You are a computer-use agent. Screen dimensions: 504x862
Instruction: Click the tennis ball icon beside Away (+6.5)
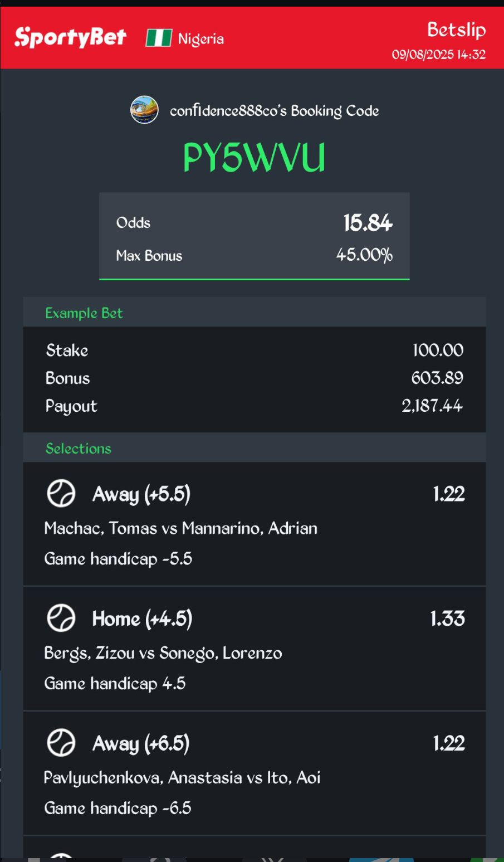[x=61, y=743]
